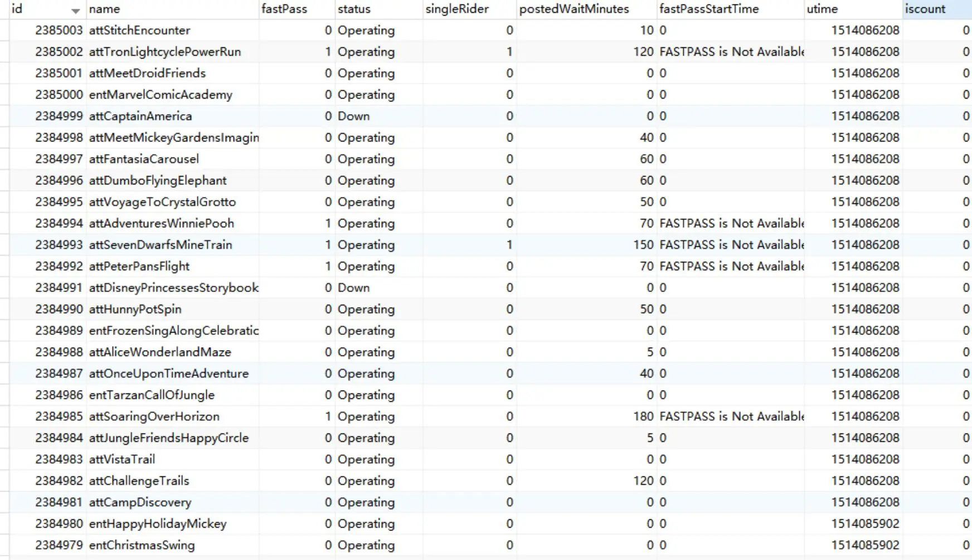Click the wait value 120 for attChallengeTrails
The width and height of the screenshot is (972, 560).
coord(586,481)
